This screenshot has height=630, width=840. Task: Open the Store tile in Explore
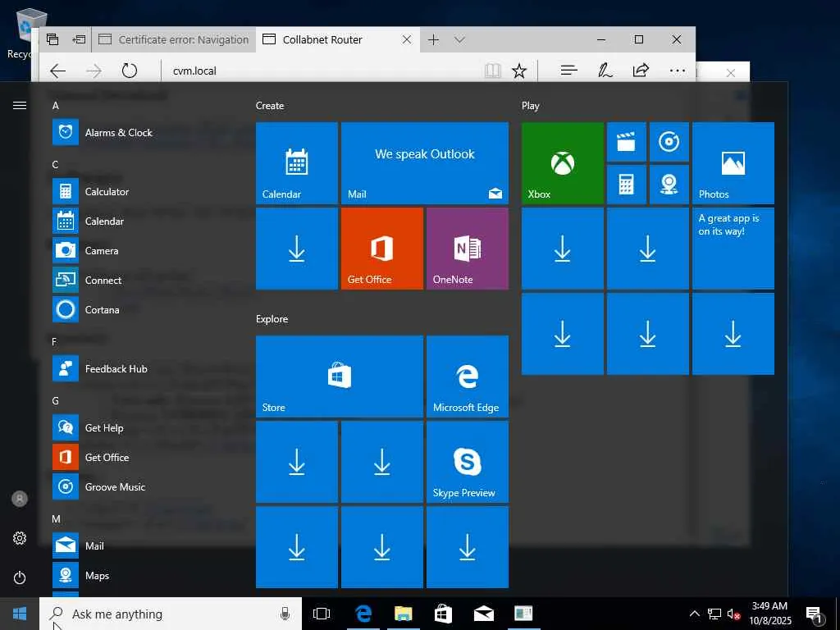(340, 376)
